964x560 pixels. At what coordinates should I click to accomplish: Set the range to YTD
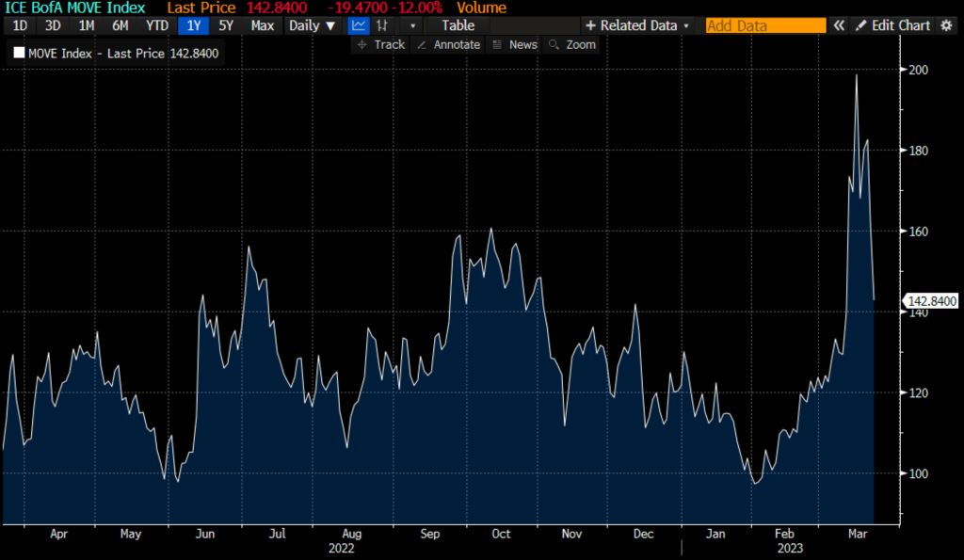[x=156, y=25]
